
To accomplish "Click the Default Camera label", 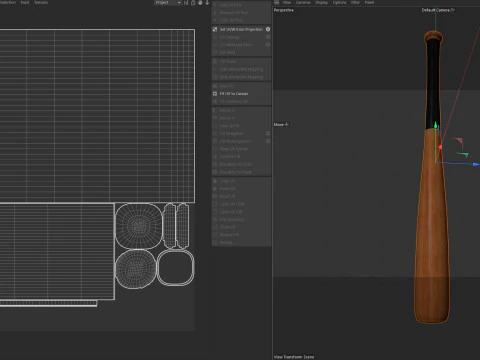I will pos(436,10).
